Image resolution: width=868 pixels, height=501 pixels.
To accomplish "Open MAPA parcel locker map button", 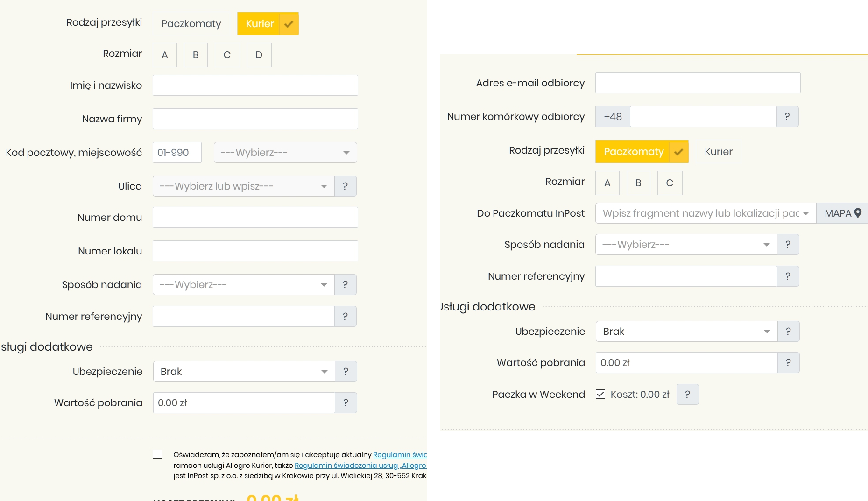I will (x=842, y=213).
